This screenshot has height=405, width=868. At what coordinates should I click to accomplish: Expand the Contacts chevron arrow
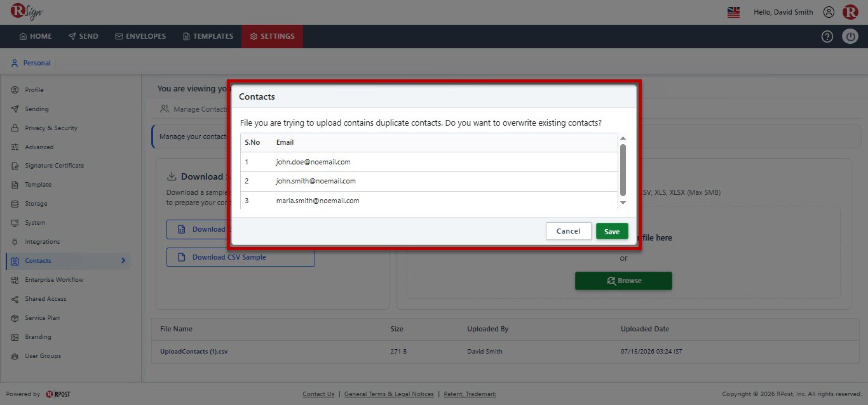click(x=123, y=261)
